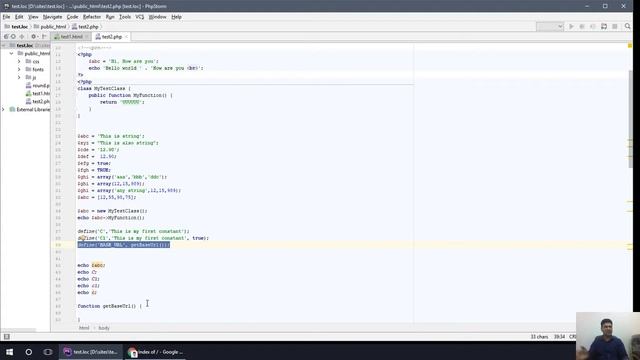Click the cursor position 39:34 in status bar

[x=559, y=337]
